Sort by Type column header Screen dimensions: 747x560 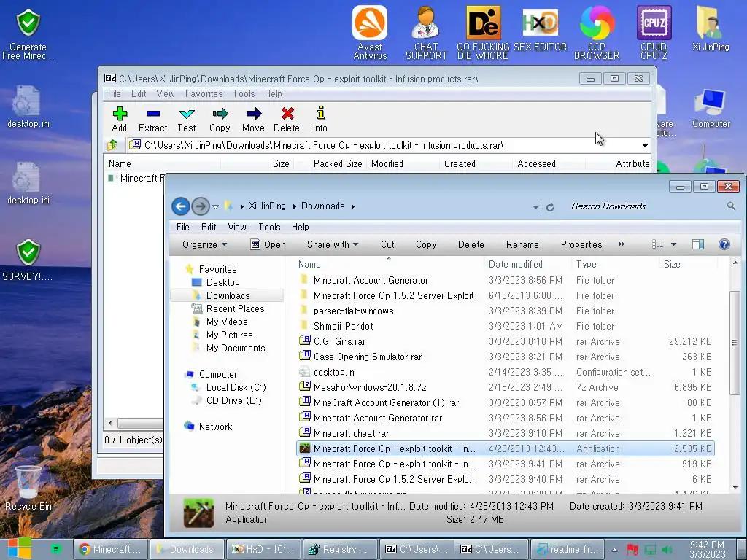(586, 264)
